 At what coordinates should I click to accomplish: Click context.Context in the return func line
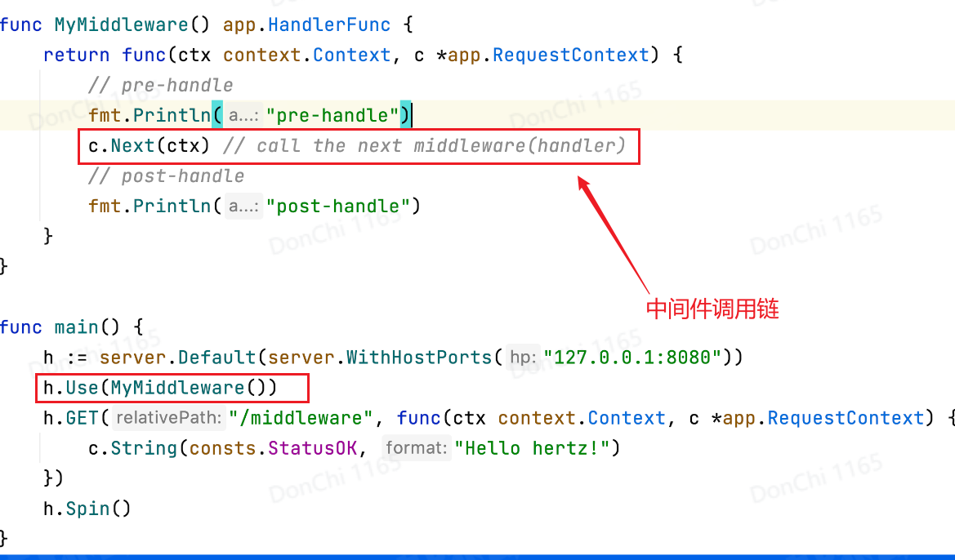pyautogui.click(x=307, y=56)
